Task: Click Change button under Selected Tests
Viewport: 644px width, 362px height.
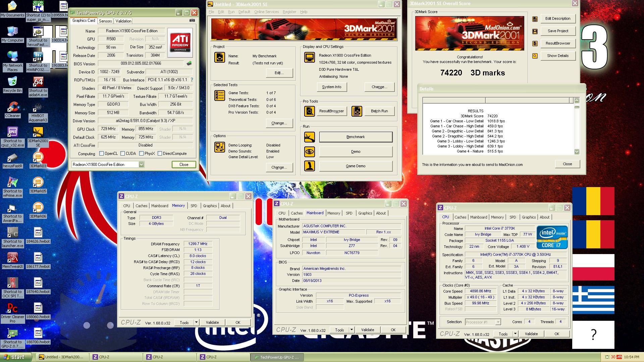Action: point(279,123)
